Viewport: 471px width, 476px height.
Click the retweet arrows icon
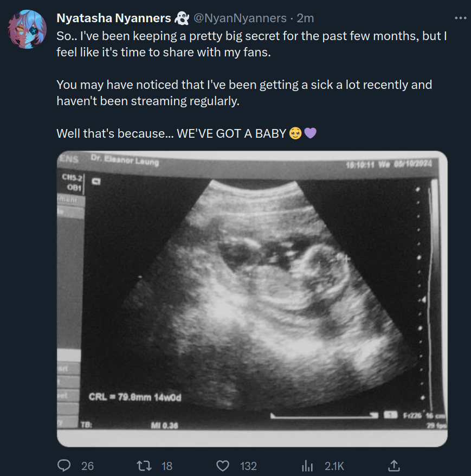pos(144,466)
